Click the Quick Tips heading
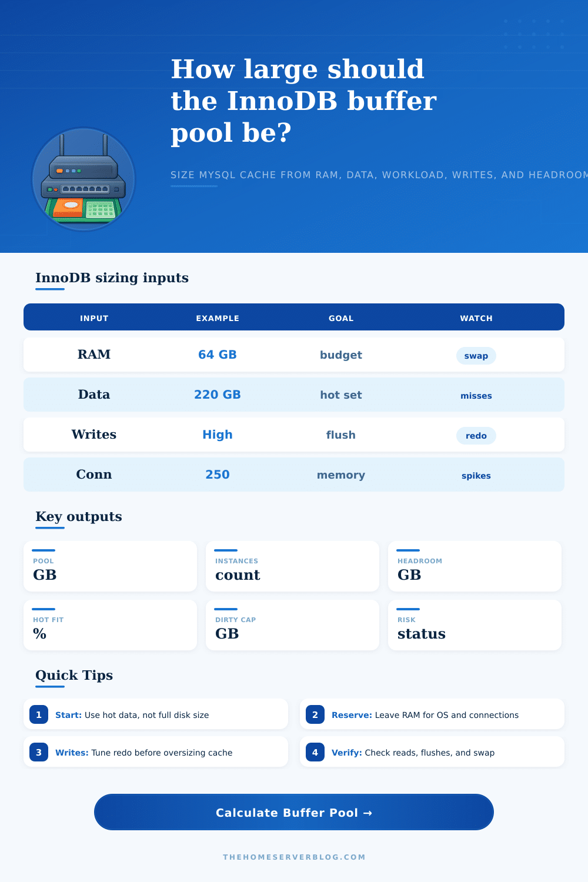 (x=74, y=675)
